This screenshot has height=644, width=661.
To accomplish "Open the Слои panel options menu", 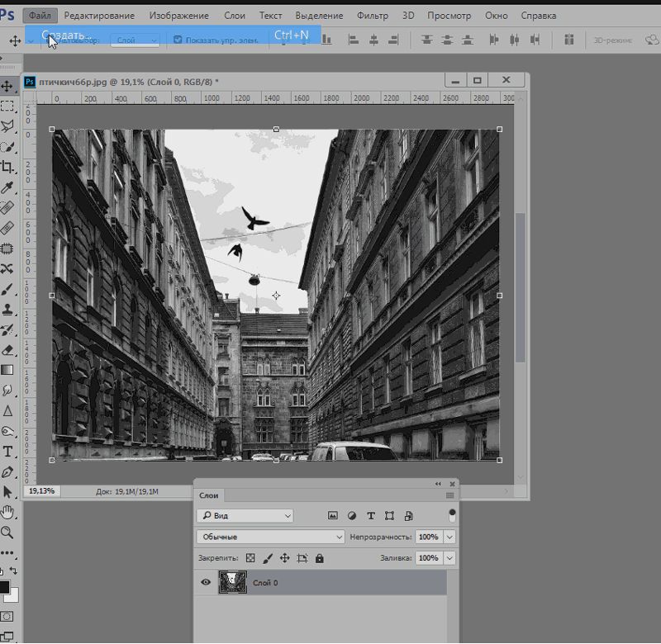I will [x=449, y=495].
